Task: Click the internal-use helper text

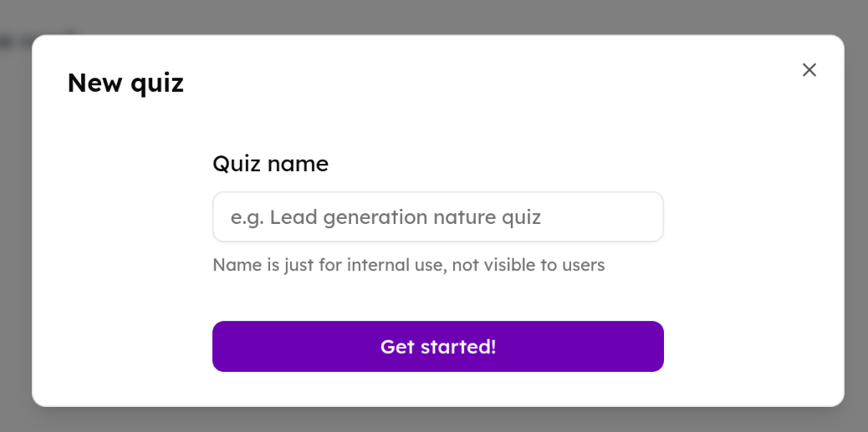Action: coord(408,265)
